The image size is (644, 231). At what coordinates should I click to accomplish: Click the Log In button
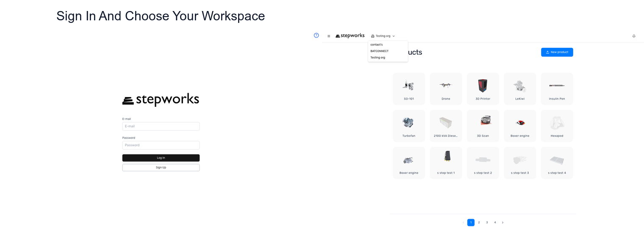pos(161,158)
